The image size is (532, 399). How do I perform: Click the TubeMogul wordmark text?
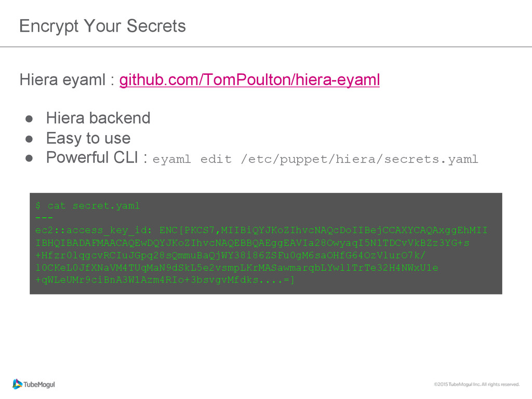click(x=40, y=384)
